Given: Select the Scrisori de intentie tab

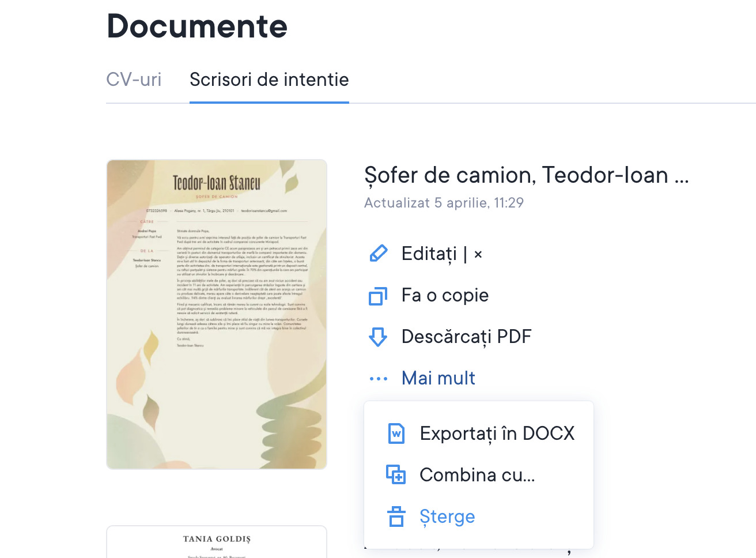Looking at the screenshot, I should 269,80.
